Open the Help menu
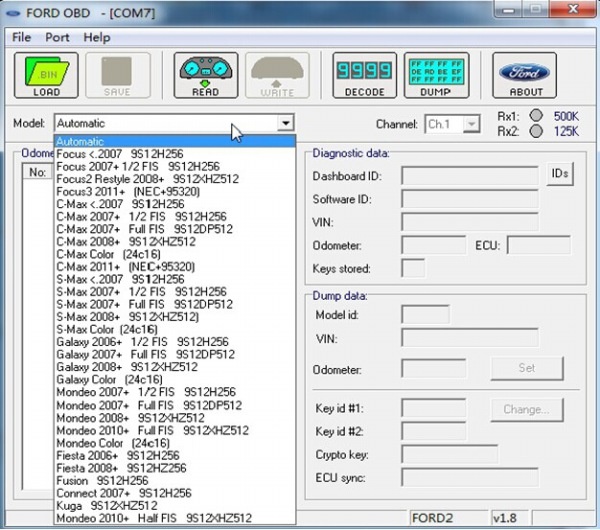This screenshot has width=600, height=530. 97,37
